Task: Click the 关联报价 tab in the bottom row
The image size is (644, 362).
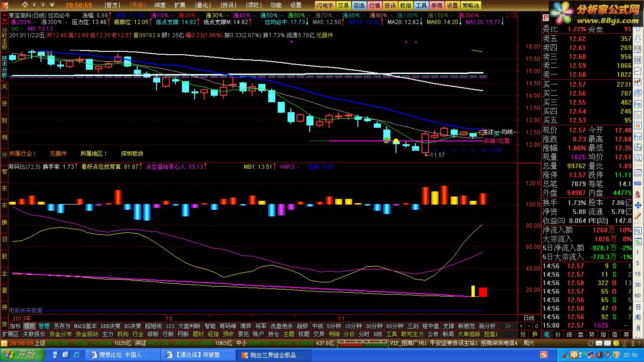Action: (x=34, y=334)
